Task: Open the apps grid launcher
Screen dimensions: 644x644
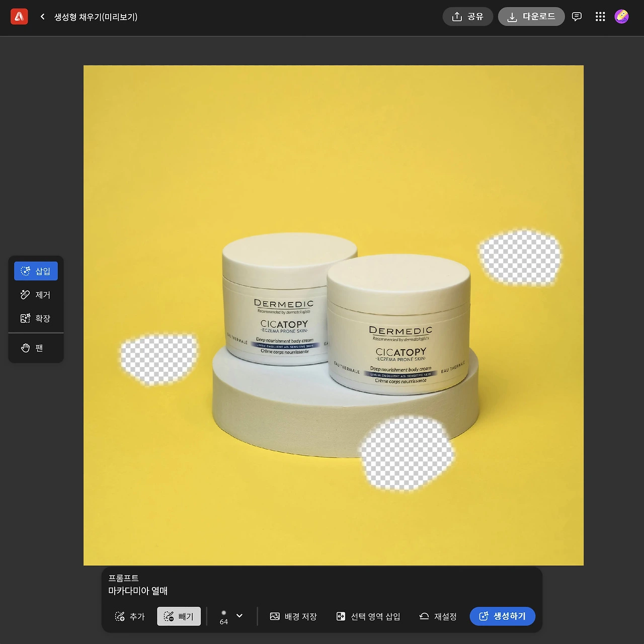Action: coord(600,17)
